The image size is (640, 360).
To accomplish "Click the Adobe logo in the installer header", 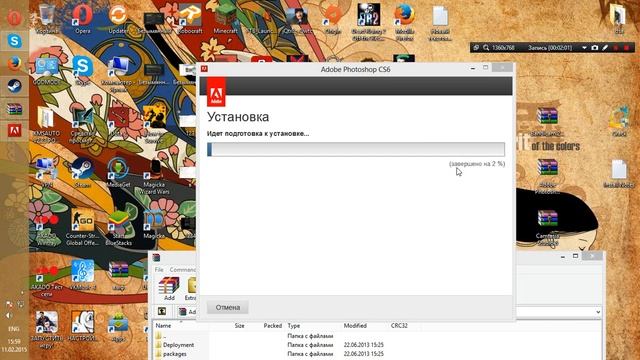I will point(216,92).
